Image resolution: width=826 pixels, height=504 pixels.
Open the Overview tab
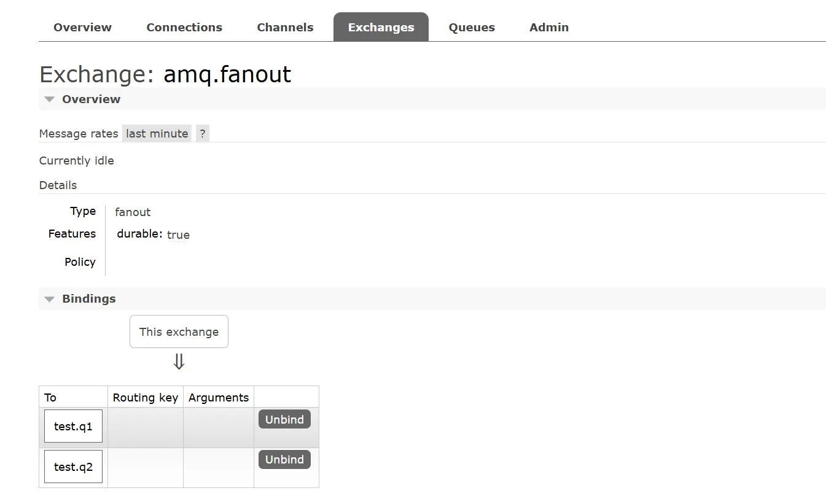(x=82, y=28)
